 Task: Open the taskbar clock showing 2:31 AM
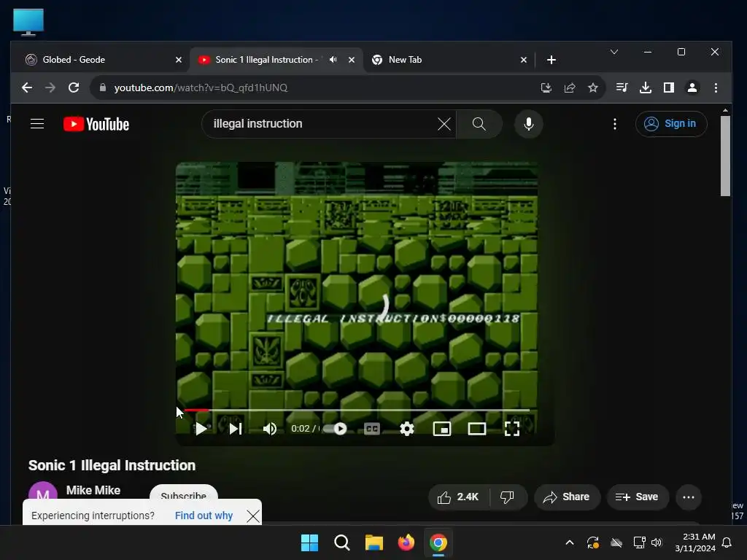click(x=695, y=542)
